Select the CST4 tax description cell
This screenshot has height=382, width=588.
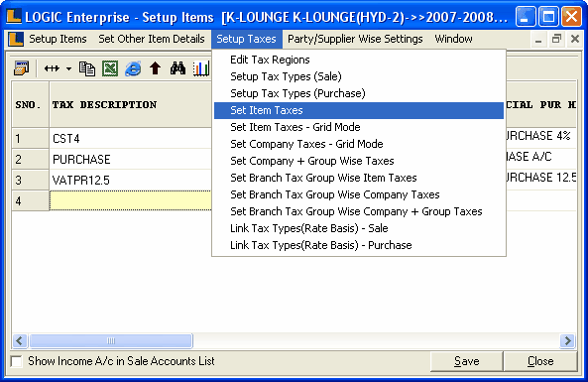click(131, 139)
